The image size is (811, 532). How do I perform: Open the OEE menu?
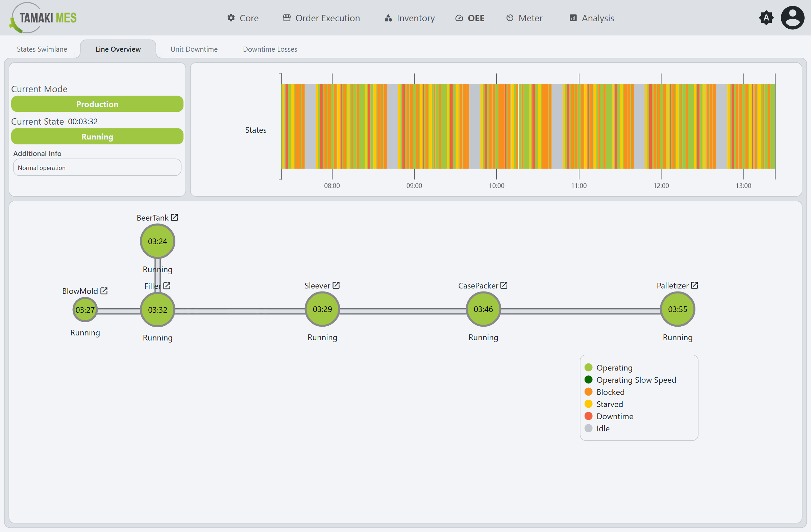pyautogui.click(x=470, y=18)
